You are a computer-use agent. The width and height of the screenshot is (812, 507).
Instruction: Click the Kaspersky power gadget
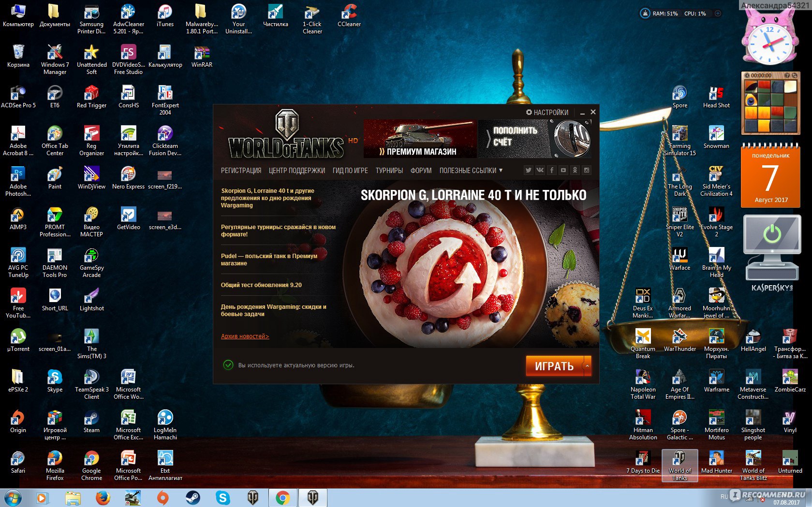pos(771,254)
